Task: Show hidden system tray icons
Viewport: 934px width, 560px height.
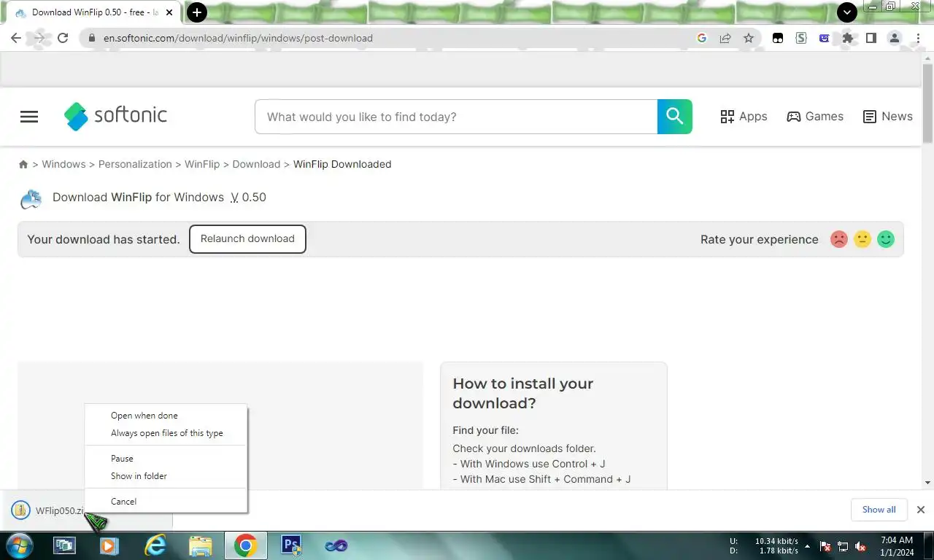Action: pos(807,546)
